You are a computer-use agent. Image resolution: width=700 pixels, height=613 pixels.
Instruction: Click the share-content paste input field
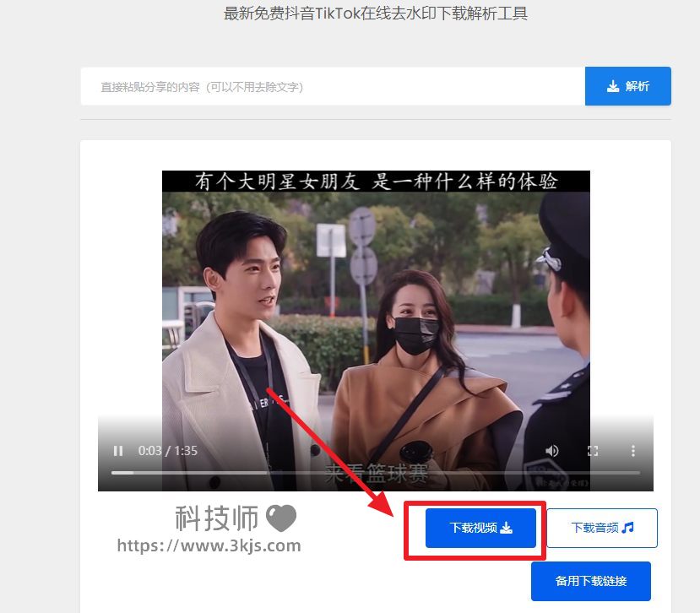(333, 86)
